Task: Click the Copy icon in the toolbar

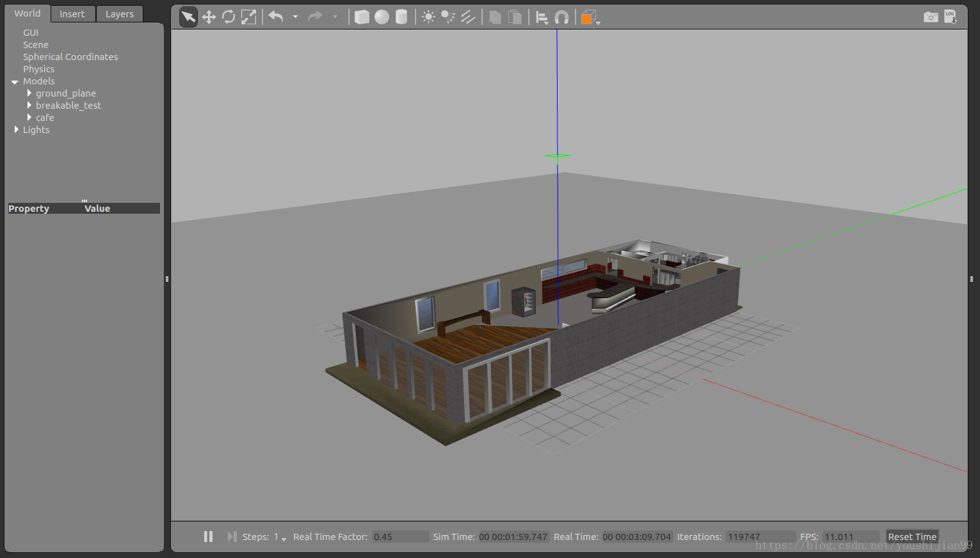Action: (x=495, y=17)
